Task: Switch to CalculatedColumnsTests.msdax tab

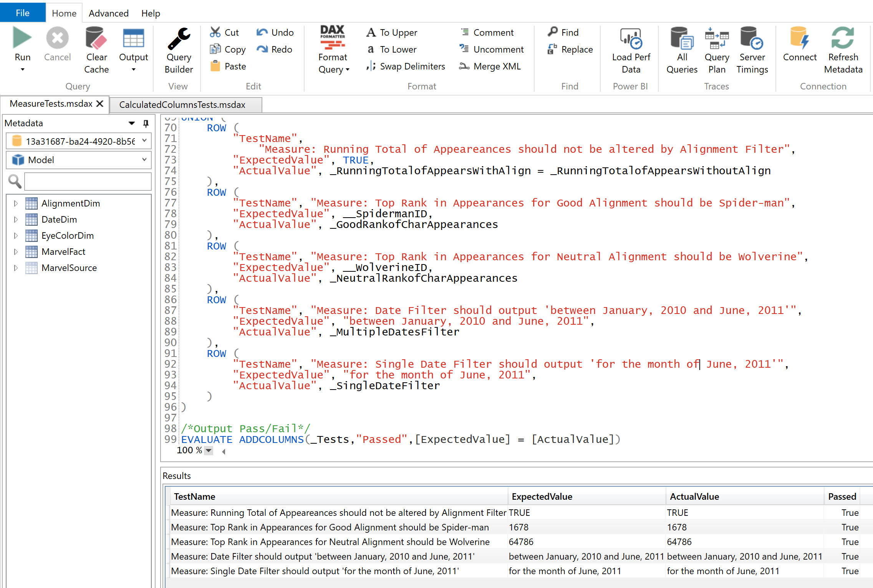Action: click(x=182, y=105)
